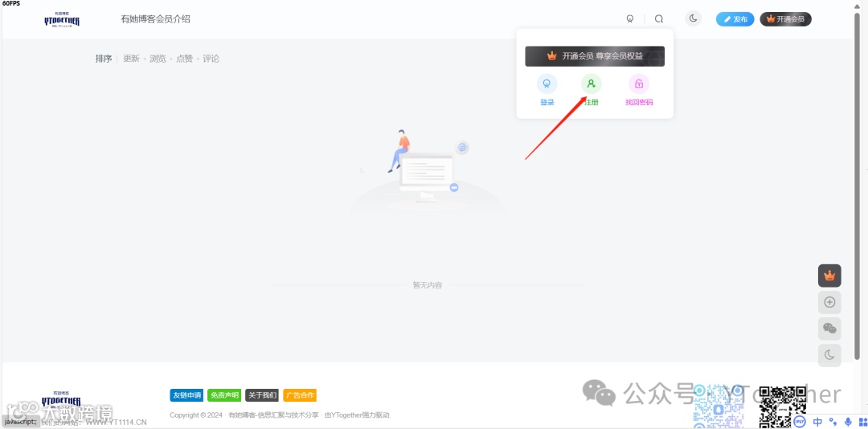This screenshot has width=868, height=429.
Task: Select the green 注册 register icon
Action: coord(592,84)
